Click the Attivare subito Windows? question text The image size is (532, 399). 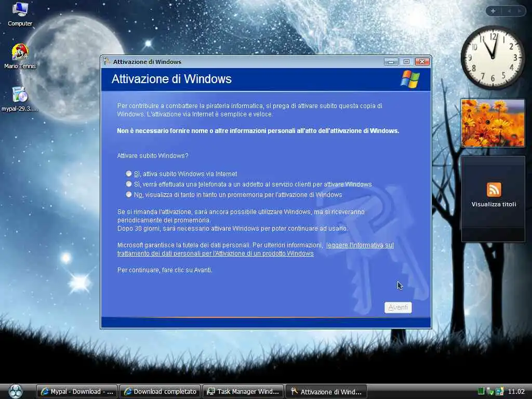click(153, 156)
